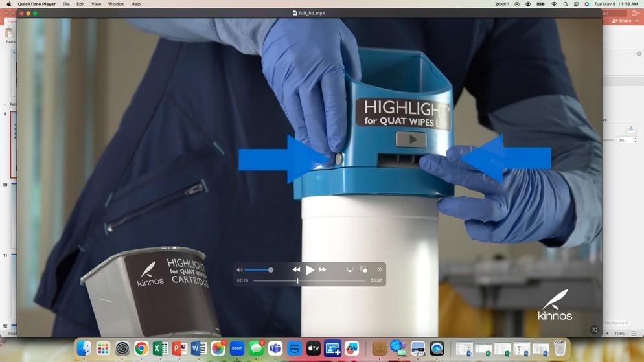
Task: Open Messages from the Dock
Action: click(x=257, y=348)
